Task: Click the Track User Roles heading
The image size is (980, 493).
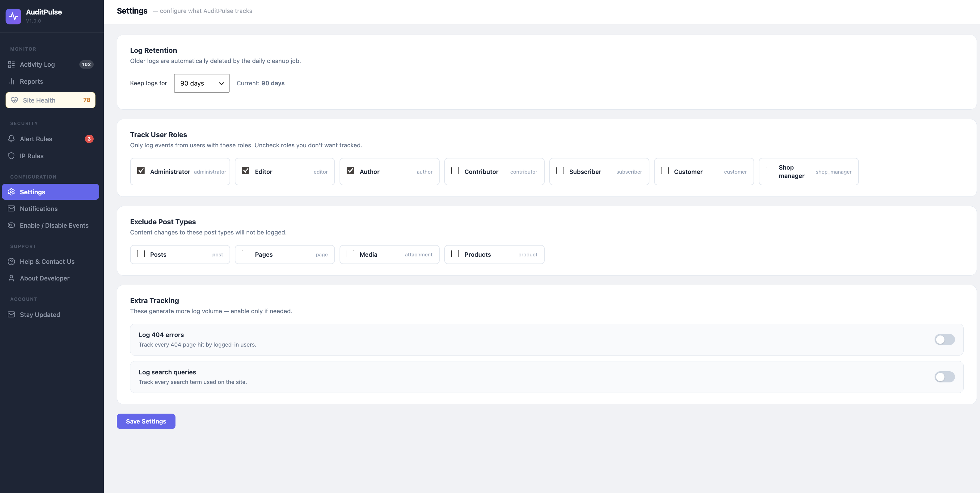Action: [158, 135]
